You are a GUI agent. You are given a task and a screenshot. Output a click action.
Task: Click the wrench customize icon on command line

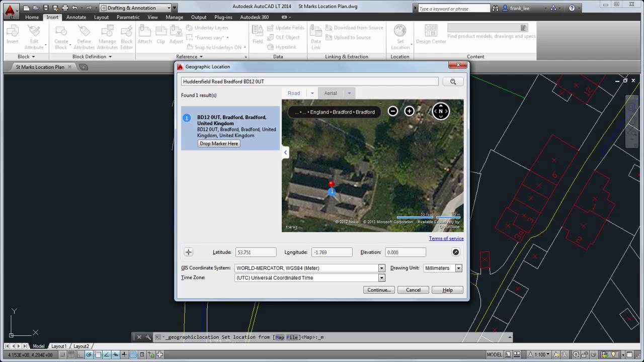(x=148, y=337)
